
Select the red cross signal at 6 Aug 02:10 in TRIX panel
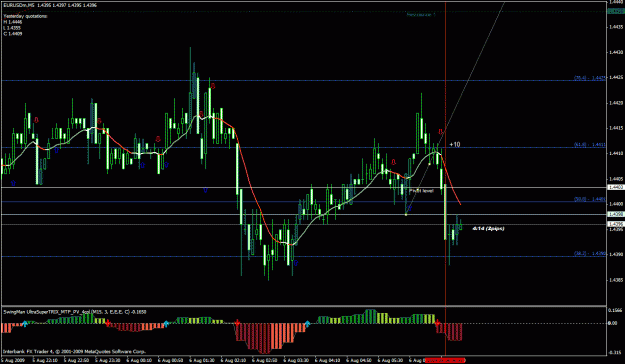(x=237, y=322)
